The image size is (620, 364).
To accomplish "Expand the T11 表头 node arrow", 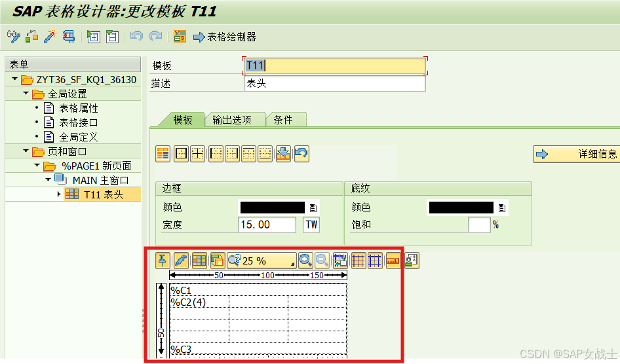I will (x=59, y=194).
